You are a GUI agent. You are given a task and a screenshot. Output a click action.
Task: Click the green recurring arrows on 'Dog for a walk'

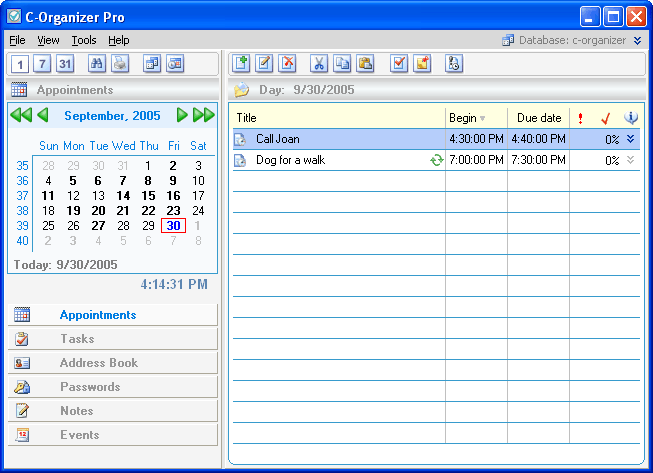(x=436, y=160)
